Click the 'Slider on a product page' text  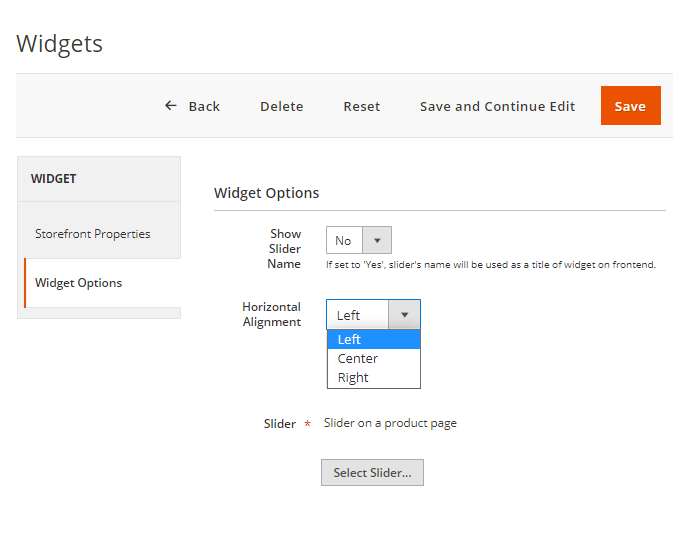[x=390, y=423]
